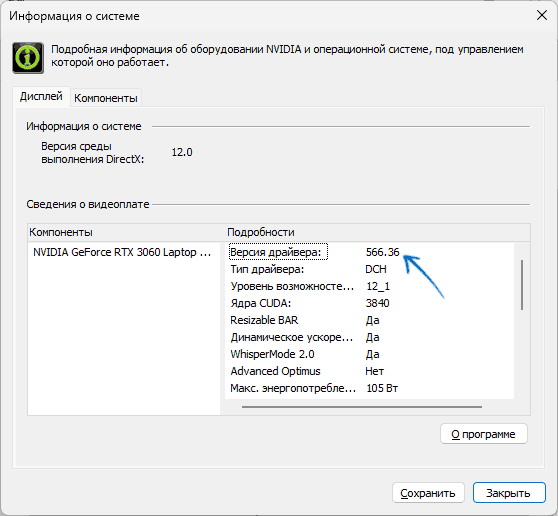Select NVIDIA GeForce RTX 3060 Laptop item
The height and width of the screenshot is (516, 558).
[122, 252]
